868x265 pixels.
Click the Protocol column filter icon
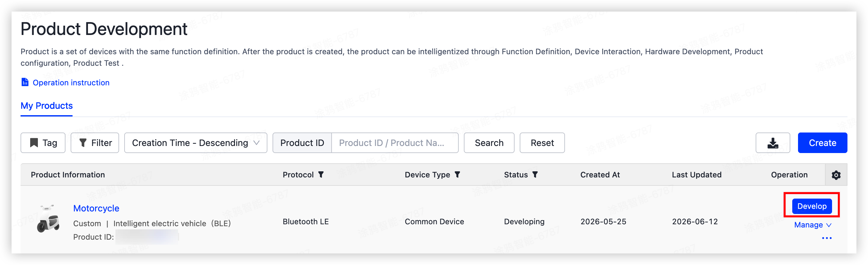(x=321, y=175)
